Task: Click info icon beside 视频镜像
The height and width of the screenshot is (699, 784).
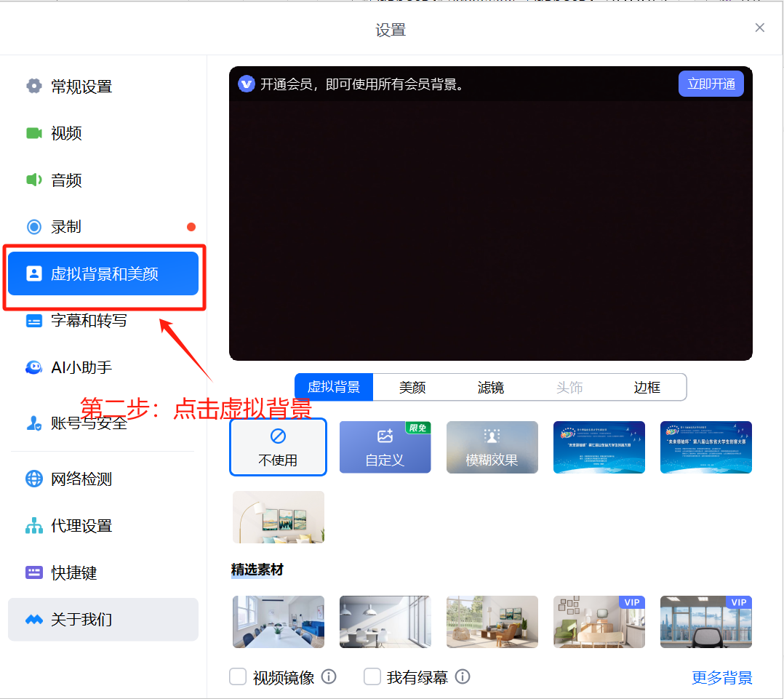Action: click(329, 677)
